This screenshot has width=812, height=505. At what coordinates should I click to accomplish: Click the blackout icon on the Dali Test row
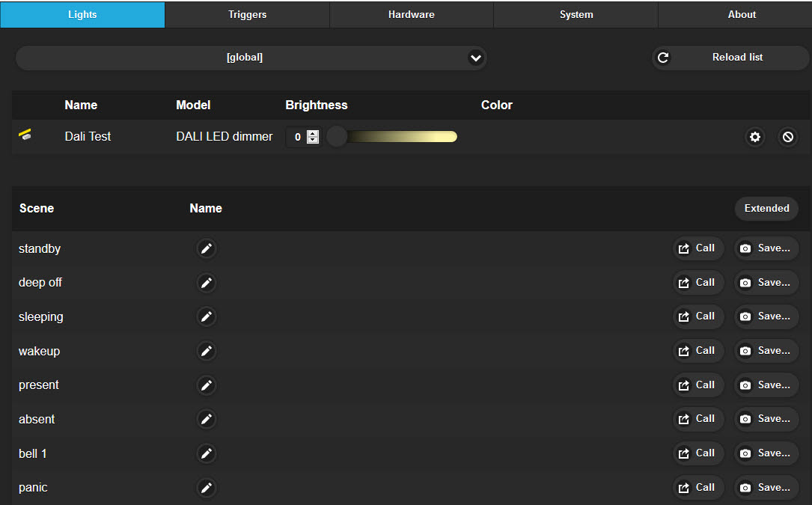(x=787, y=137)
